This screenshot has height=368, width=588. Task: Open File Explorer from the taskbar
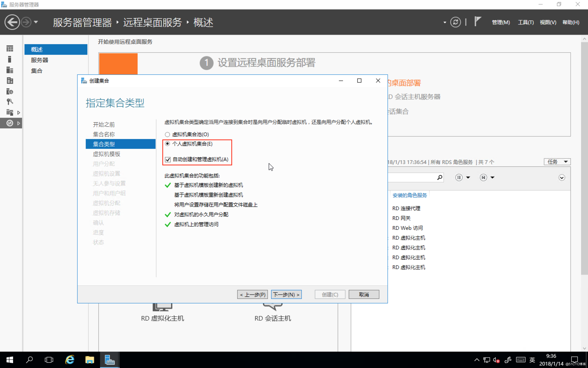point(90,360)
